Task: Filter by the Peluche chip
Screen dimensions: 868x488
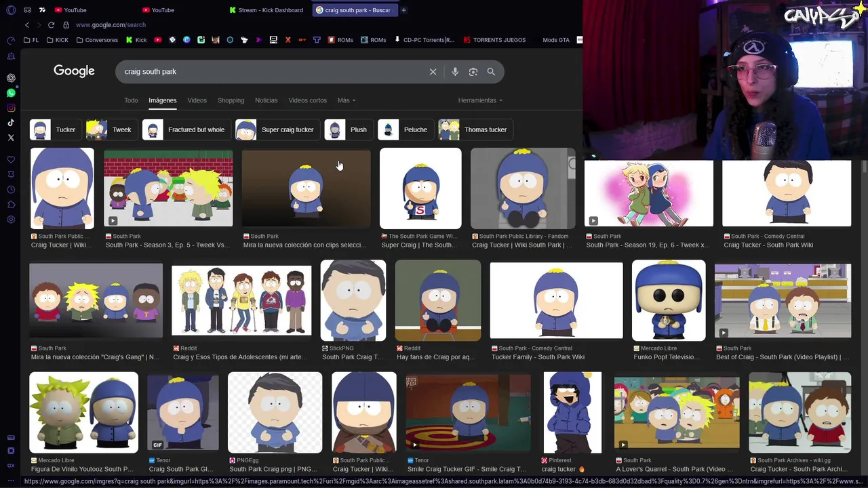Action: point(405,129)
